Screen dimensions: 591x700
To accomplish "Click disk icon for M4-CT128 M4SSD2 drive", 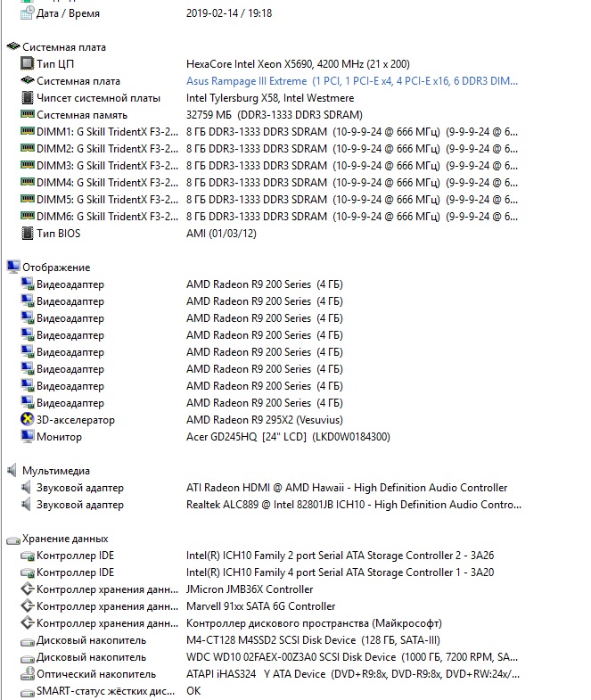I will (28, 641).
